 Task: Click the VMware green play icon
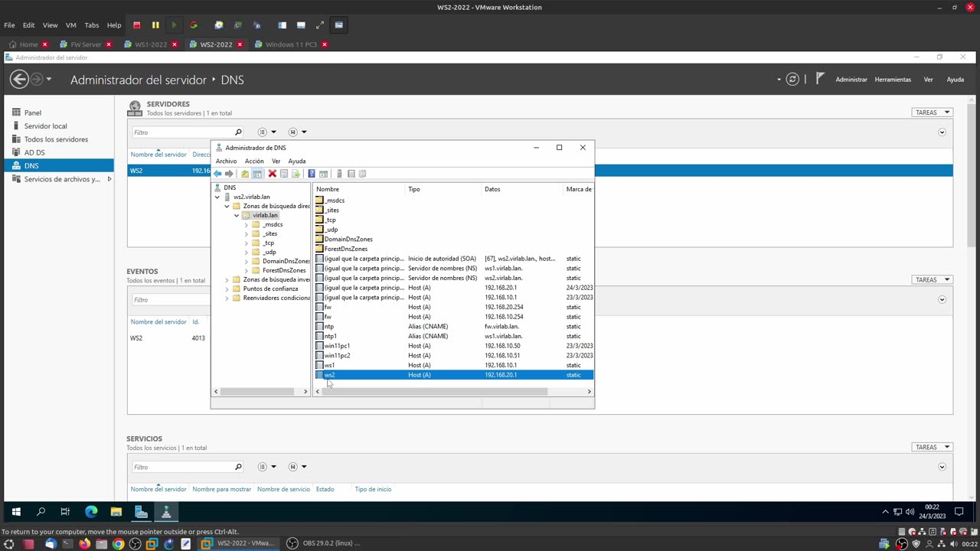point(174,24)
